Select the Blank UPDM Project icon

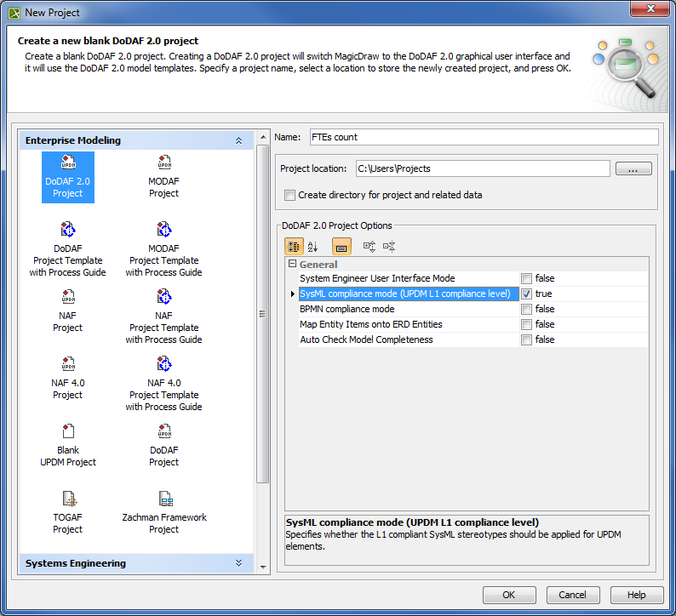[x=68, y=445]
